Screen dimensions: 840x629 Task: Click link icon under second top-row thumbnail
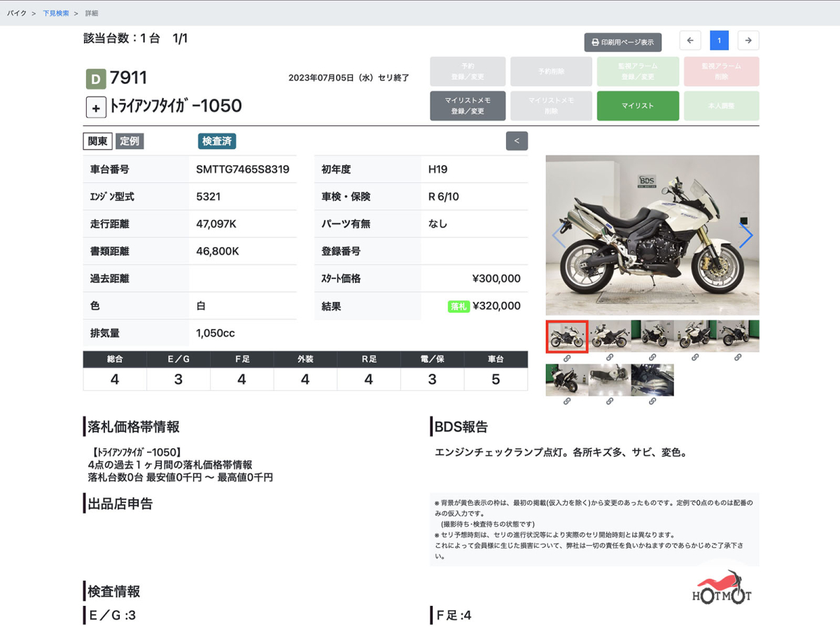[x=610, y=358]
